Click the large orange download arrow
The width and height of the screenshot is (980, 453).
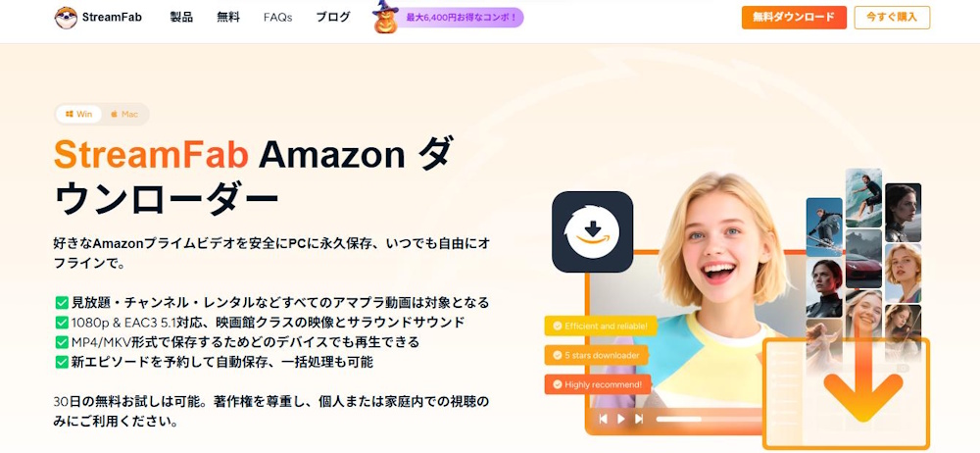point(863,383)
